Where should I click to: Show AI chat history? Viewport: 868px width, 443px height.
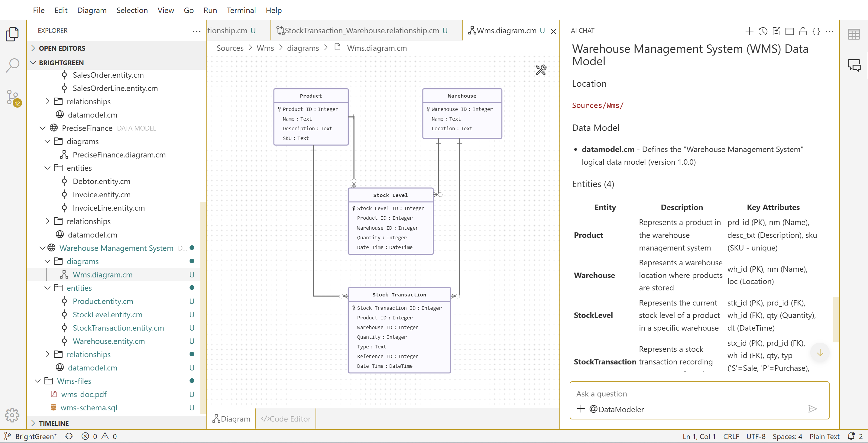[x=763, y=31]
